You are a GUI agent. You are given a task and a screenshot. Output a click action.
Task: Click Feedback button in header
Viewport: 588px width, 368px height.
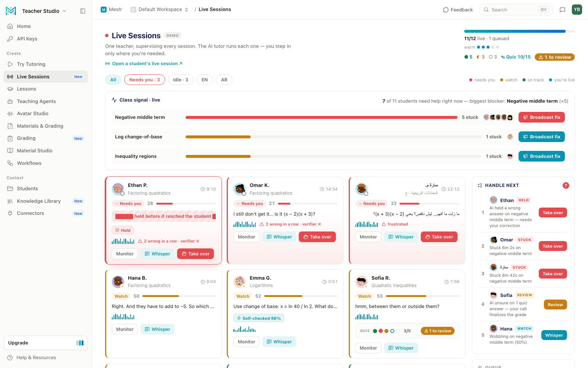tap(458, 10)
